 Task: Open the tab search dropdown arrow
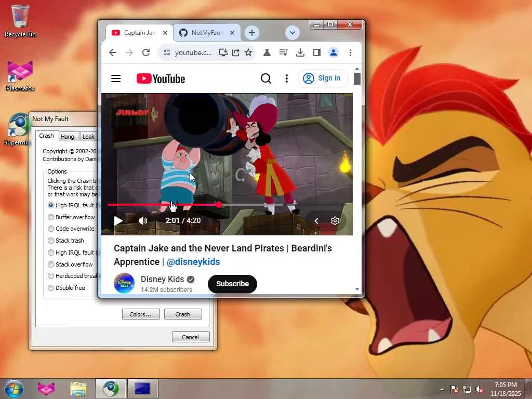[292, 33]
